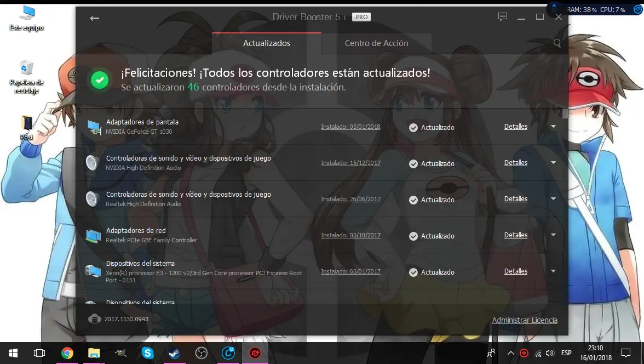Image resolution: width=644 pixels, height=364 pixels.
Task: Click the red IObit icon in system tray
Action: pyautogui.click(x=524, y=353)
